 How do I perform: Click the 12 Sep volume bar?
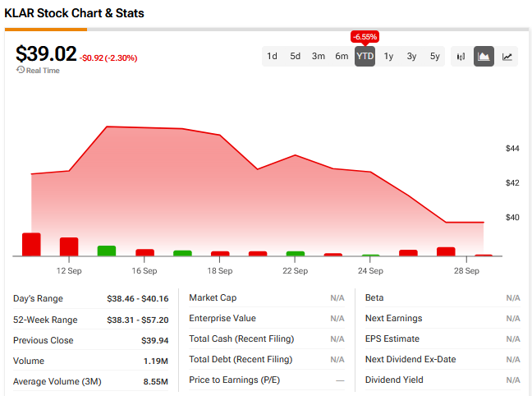coord(69,246)
